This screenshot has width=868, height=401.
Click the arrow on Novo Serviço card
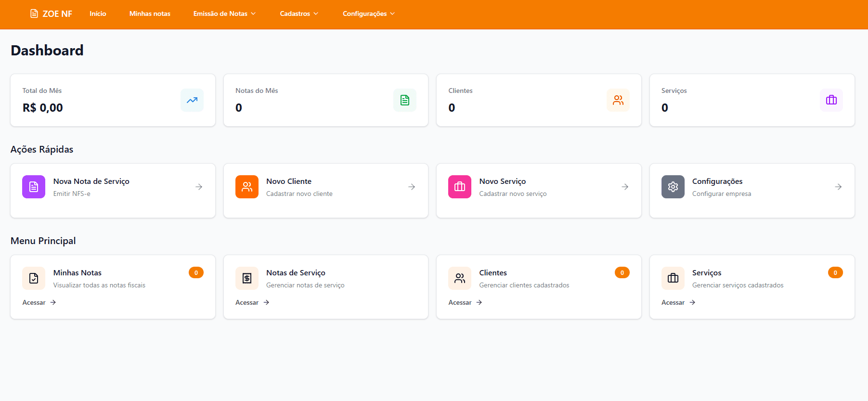pyautogui.click(x=625, y=187)
